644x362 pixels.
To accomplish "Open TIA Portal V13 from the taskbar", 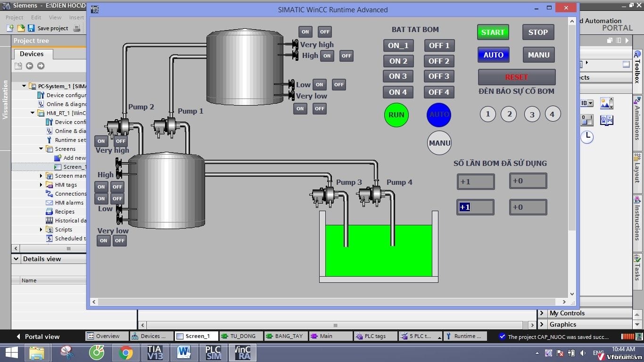I will [155, 353].
